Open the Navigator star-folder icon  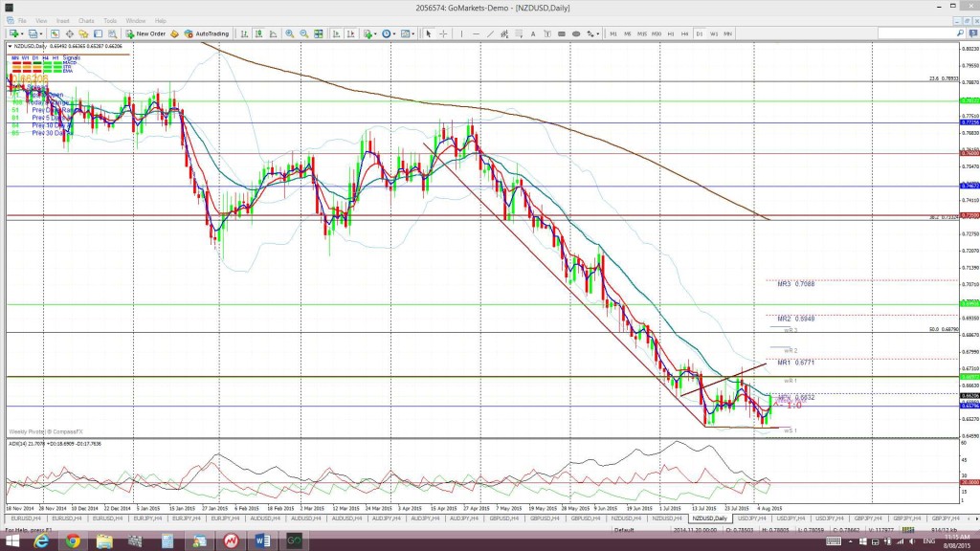pyautogui.click(x=83, y=33)
